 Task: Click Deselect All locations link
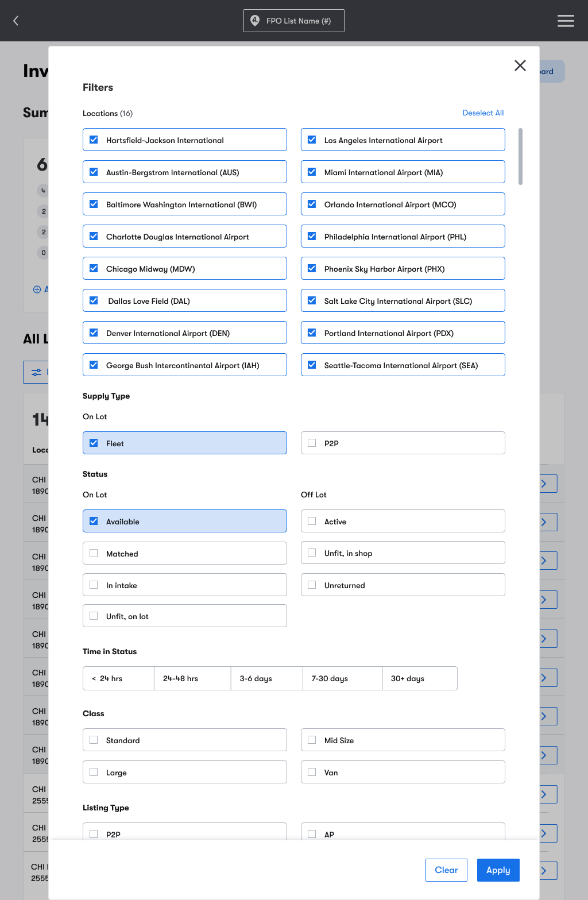[483, 113]
